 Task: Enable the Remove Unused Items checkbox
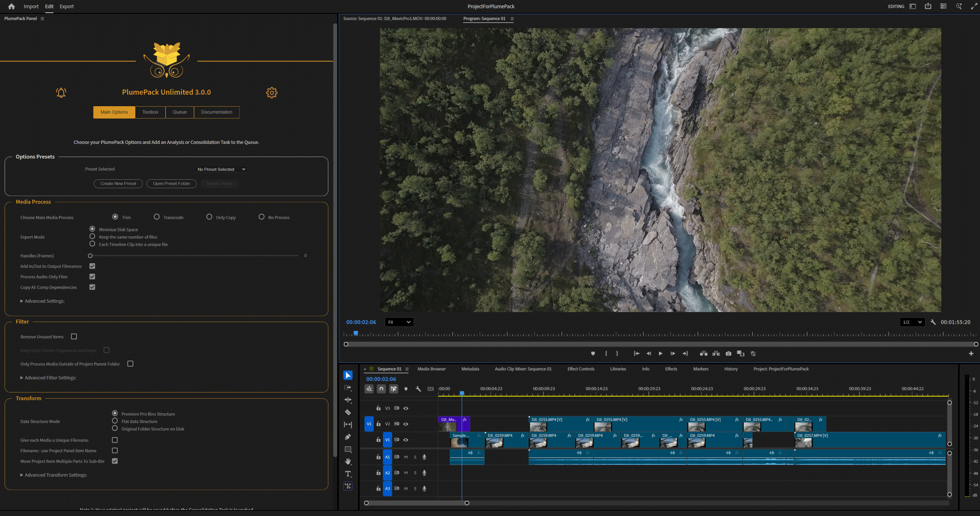point(74,336)
